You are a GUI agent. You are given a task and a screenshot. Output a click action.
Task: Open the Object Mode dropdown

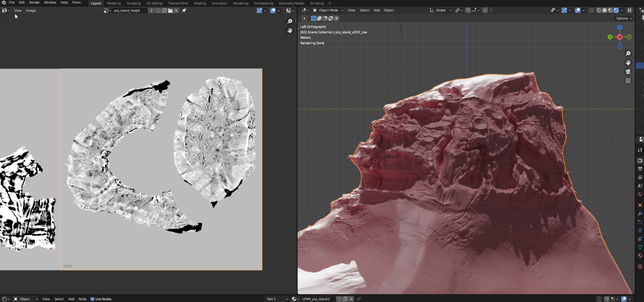pyautogui.click(x=328, y=10)
